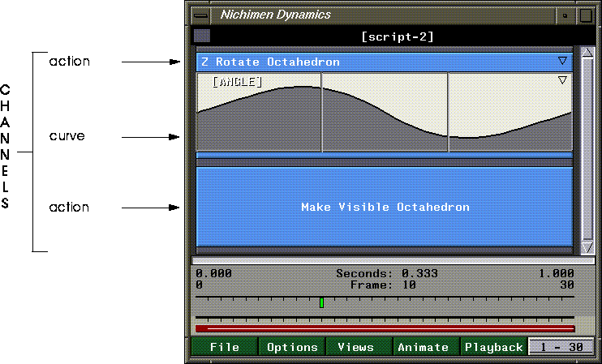
Task: Click the 1 - 30 frame range field
Action: (561, 347)
